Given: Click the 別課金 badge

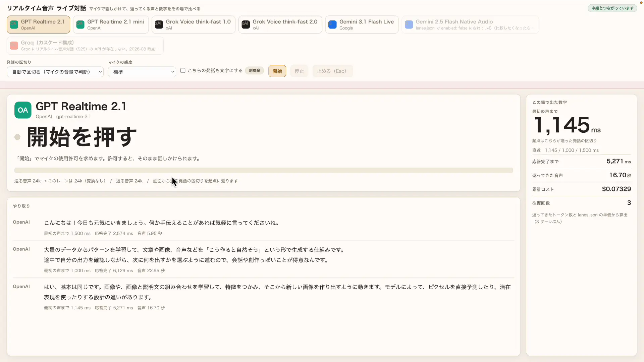Looking at the screenshot, I should (x=254, y=70).
